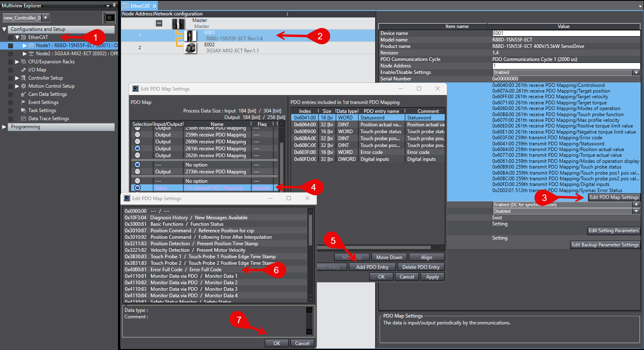
Task: Open the Enable/Disable Settings dropdown
Action: click(x=636, y=72)
